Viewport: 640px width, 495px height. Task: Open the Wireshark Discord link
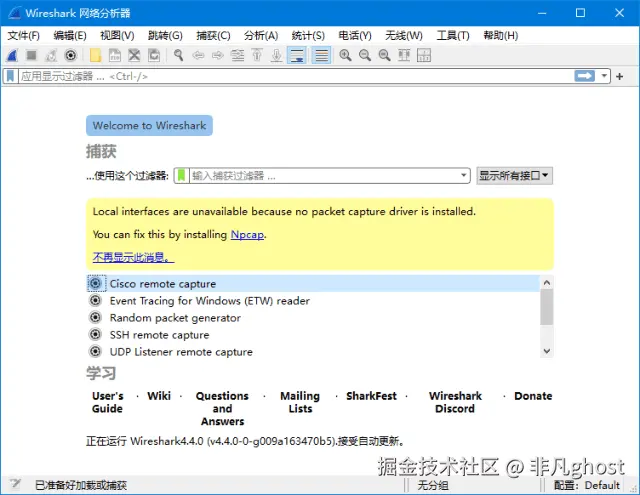455,402
